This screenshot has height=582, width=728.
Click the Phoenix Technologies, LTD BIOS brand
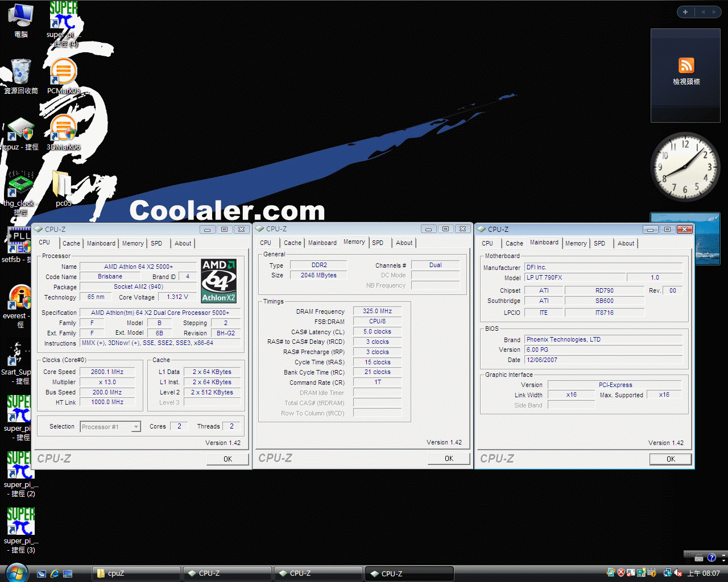pos(603,339)
